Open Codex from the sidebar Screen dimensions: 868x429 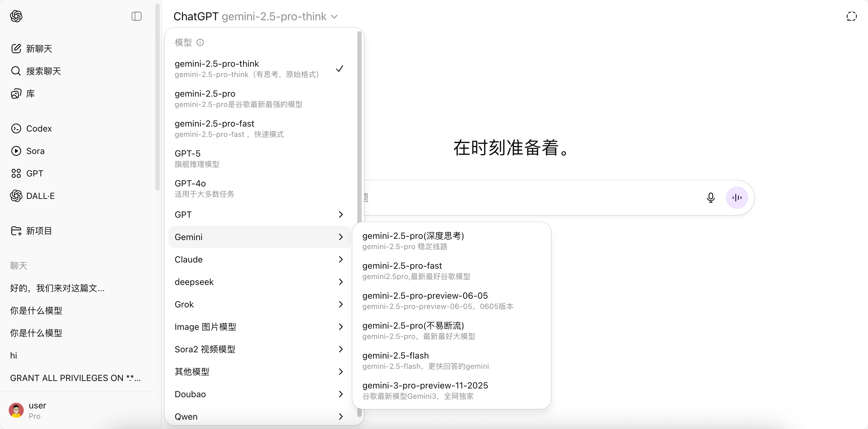pyautogui.click(x=32, y=128)
